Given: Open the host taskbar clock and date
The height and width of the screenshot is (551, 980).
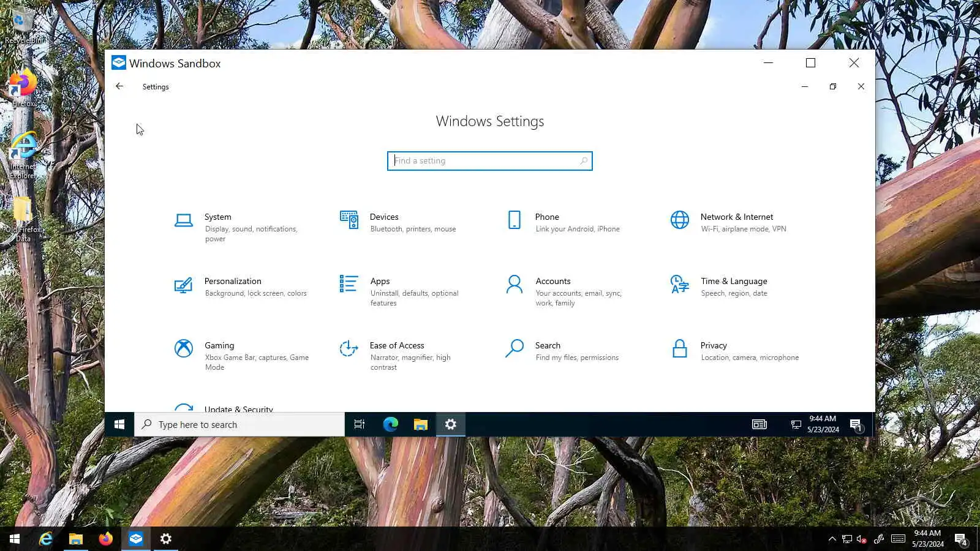Looking at the screenshot, I should click(927, 539).
